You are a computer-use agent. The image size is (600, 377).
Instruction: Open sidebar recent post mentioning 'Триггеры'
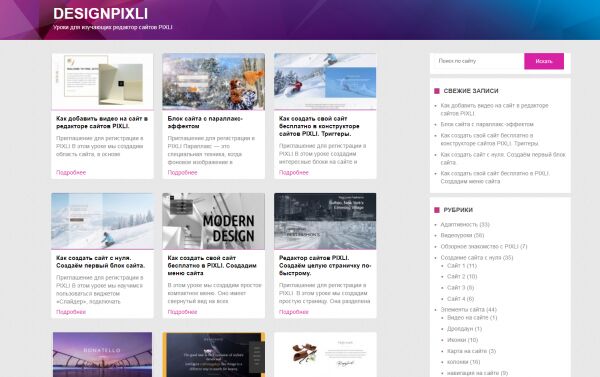tap(489, 139)
